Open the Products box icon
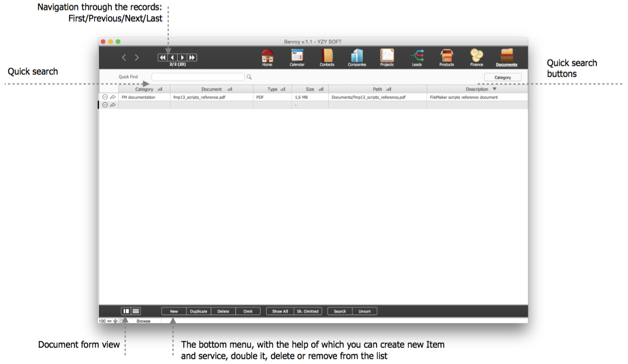 point(446,57)
